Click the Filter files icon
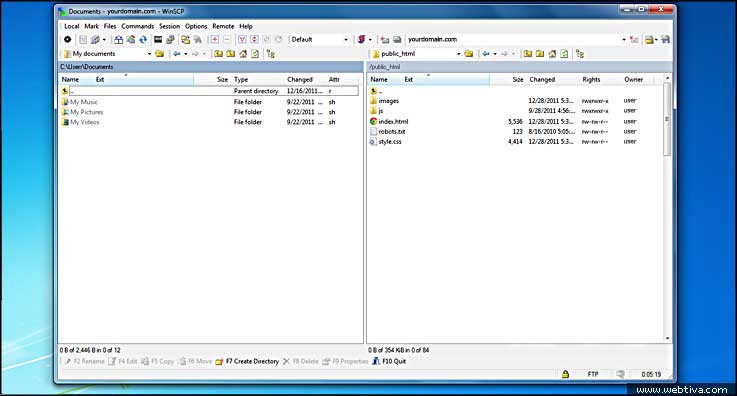The height and width of the screenshot is (396, 737). click(x=242, y=39)
